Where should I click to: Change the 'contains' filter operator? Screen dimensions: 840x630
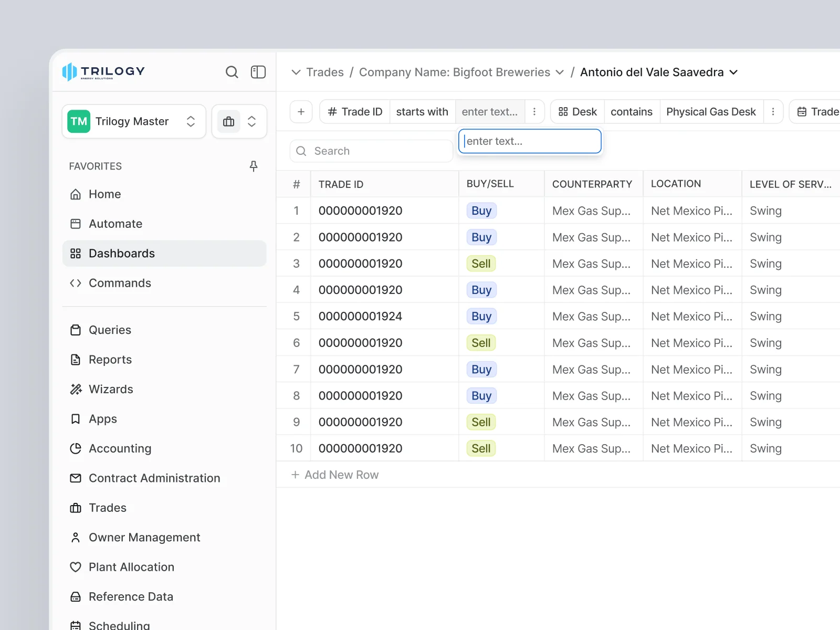coord(632,112)
